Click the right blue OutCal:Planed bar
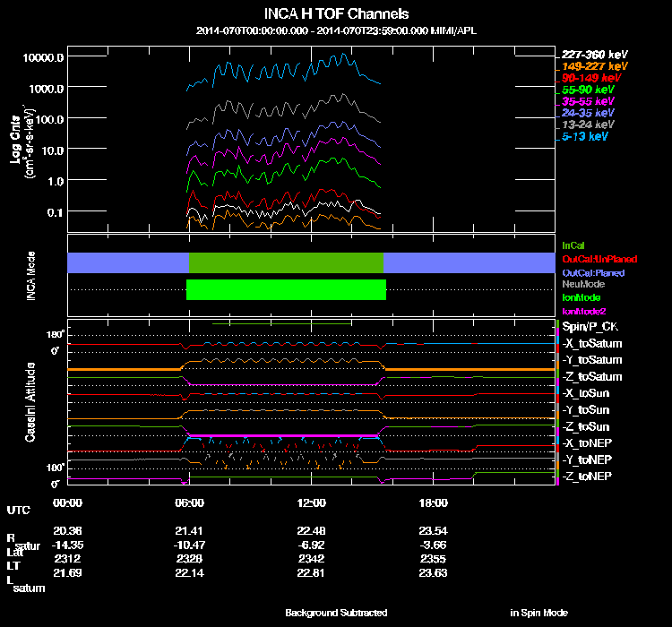 coord(470,262)
